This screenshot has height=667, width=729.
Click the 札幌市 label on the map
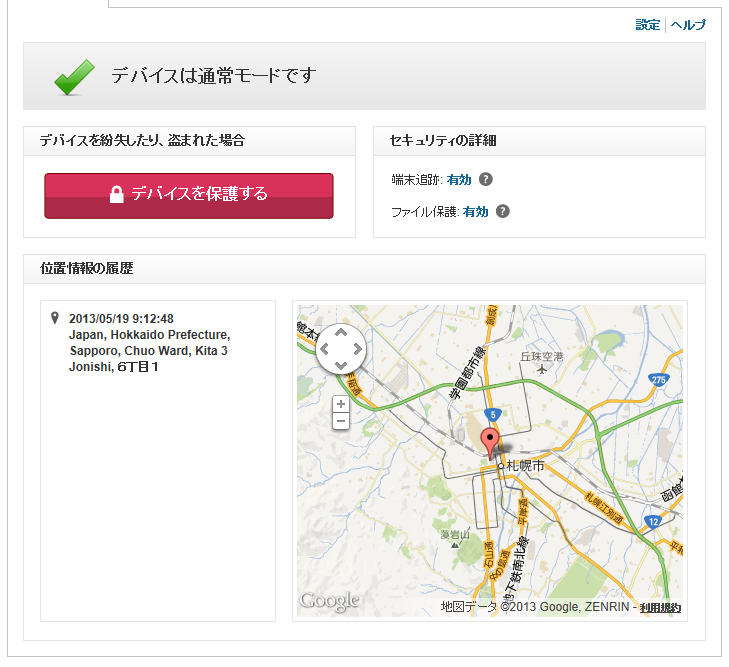tap(525, 465)
